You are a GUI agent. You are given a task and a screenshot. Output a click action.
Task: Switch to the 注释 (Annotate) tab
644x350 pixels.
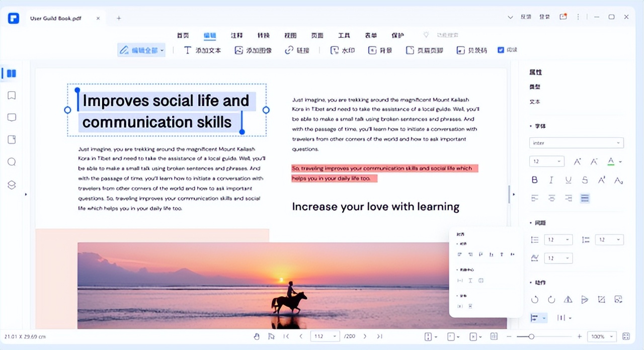(x=236, y=35)
